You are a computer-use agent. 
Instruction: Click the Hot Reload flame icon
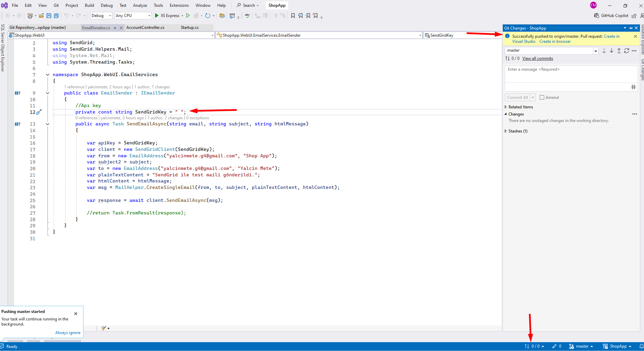coord(196,16)
